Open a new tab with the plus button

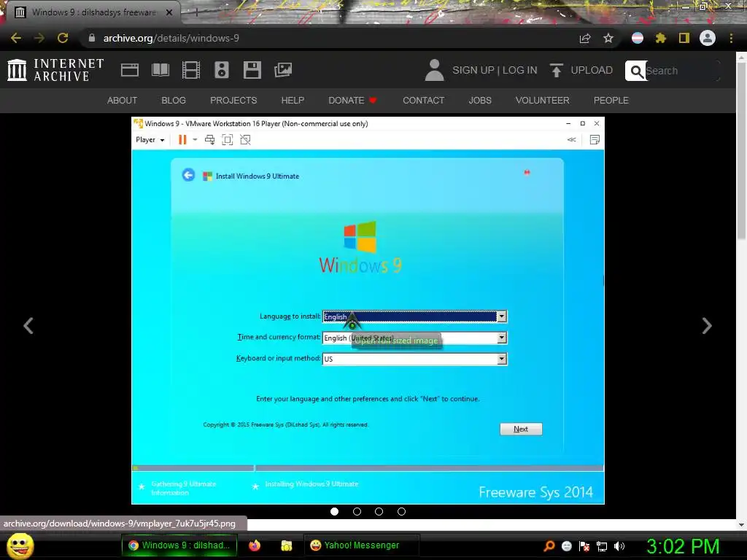click(196, 12)
